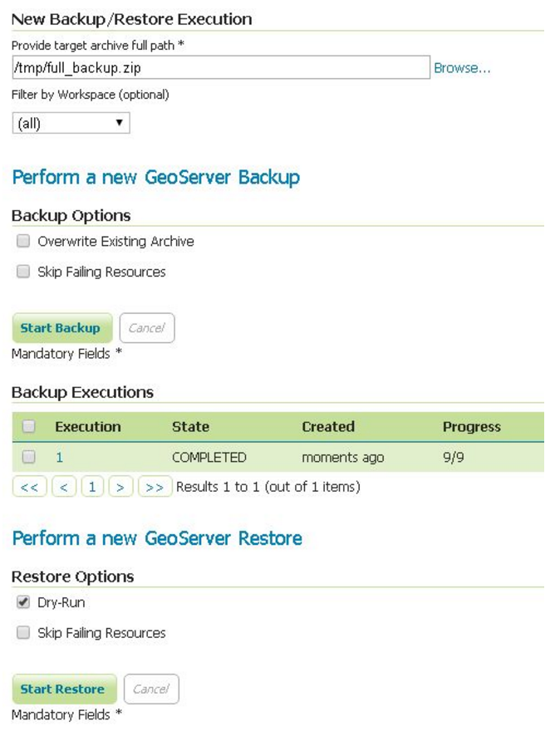The width and height of the screenshot is (560, 736).
Task: Click the target archive full path field
Action: [x=220, y=68]
